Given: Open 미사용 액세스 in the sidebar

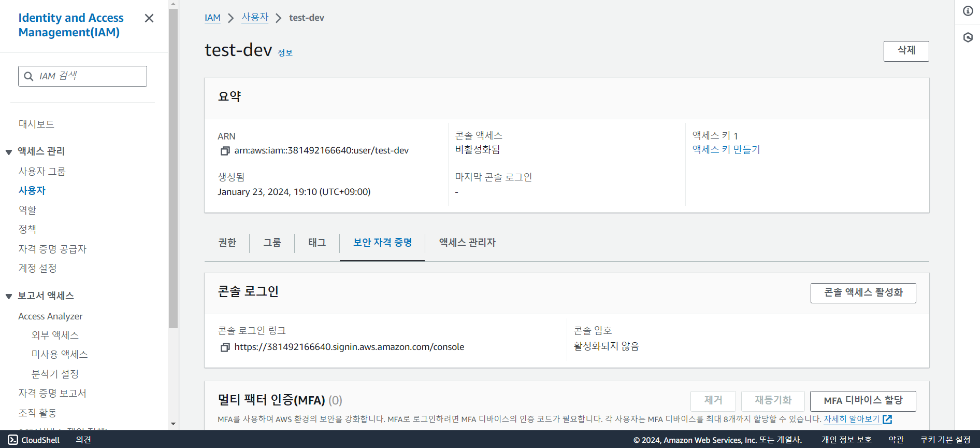Looking at the screenshot, I should pyautogui.click(x=60, y=355).
